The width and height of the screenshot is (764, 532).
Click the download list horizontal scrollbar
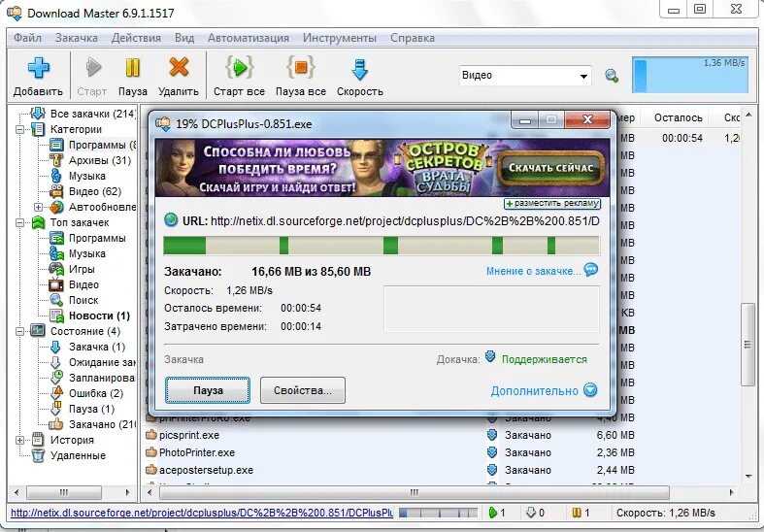click(x=415, y=492)
